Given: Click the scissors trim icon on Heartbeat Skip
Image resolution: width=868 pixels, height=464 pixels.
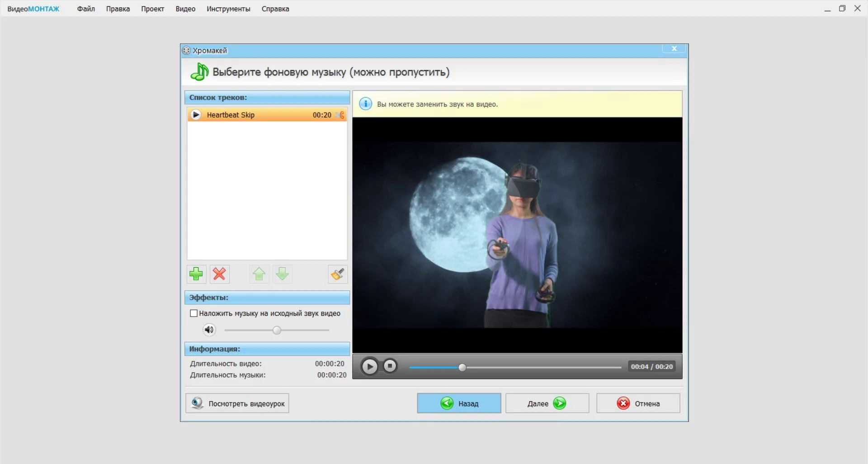Looking at the screenshot, I should [x=340, y=115].
